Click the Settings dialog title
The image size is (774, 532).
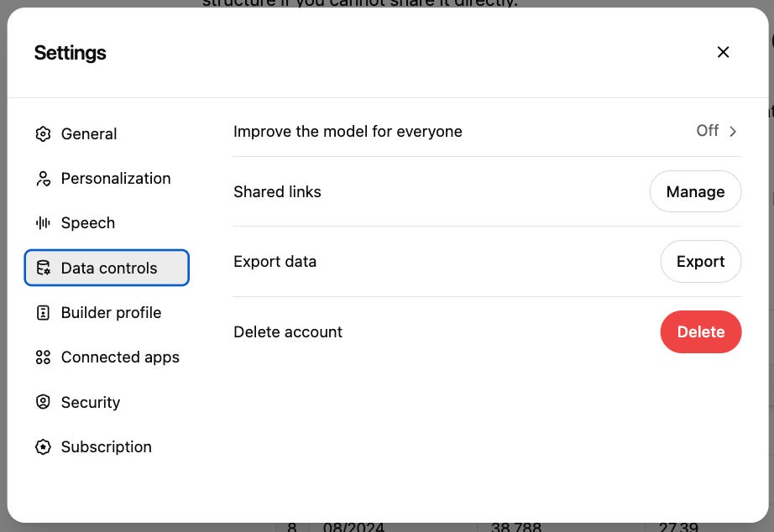tap(70, 53)
